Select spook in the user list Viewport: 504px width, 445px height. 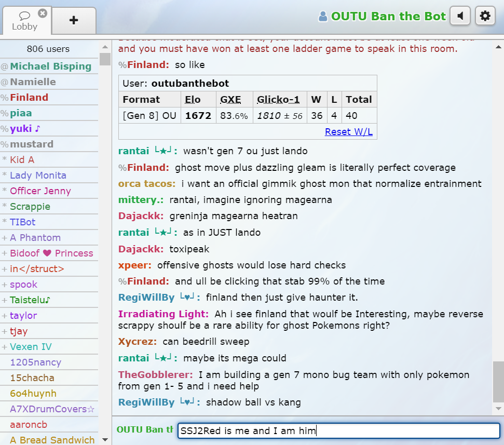(x=49, y=285)
